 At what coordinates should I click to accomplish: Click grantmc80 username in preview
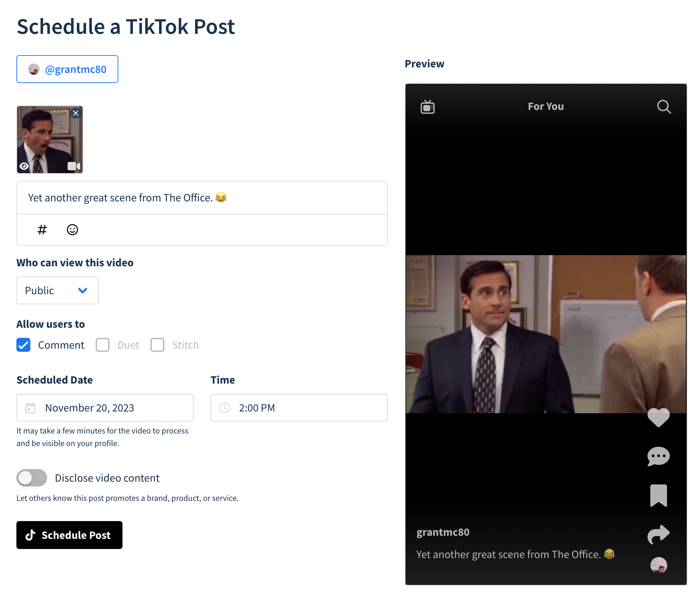(x=443, y=532)
